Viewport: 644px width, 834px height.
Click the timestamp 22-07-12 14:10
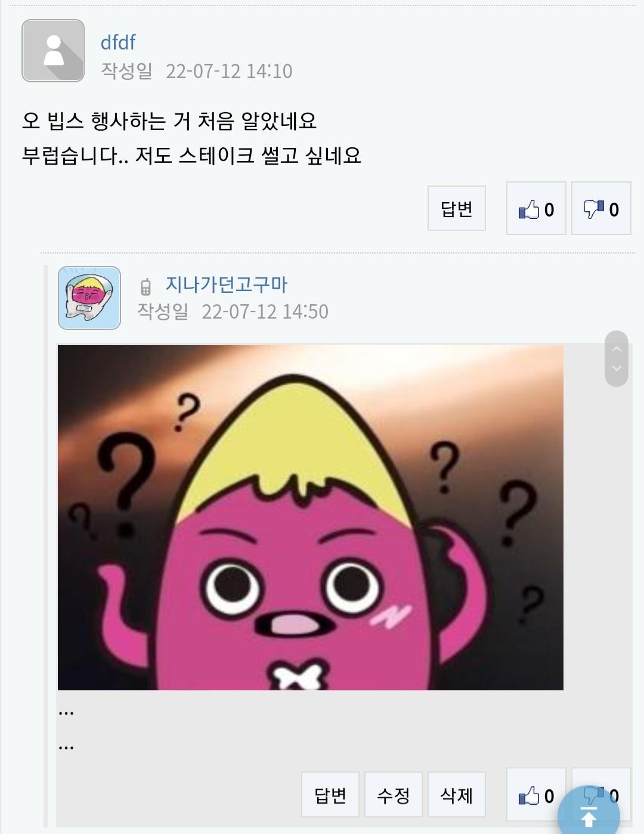[229, 71]
